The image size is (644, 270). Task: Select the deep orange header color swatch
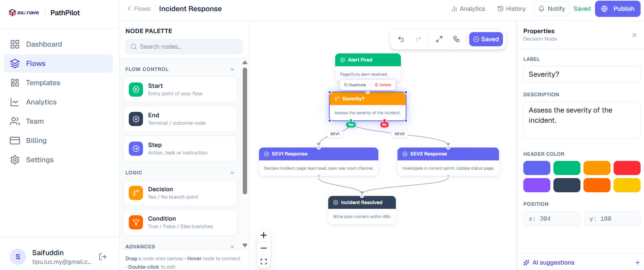click(597, 185)
